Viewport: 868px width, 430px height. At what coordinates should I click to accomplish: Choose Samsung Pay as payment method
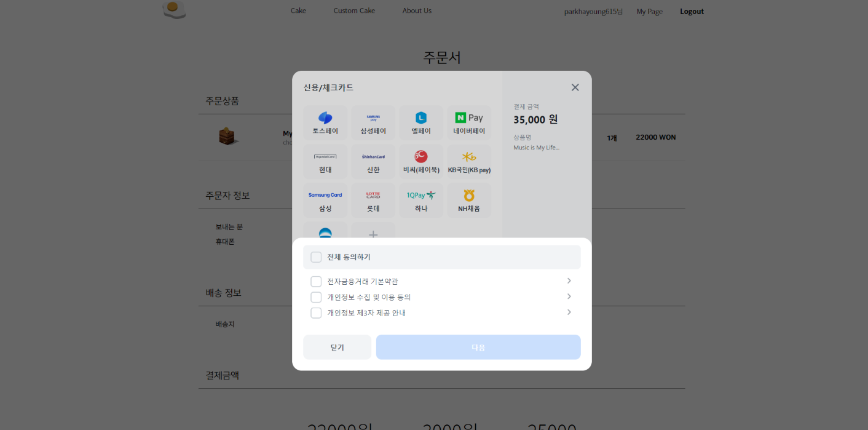click(x=373, y=122)
